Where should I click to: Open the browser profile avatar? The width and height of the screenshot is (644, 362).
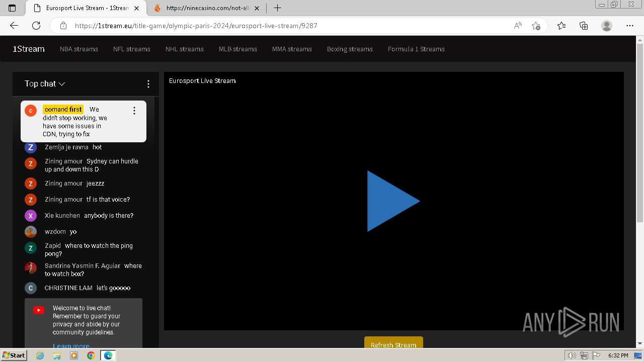607,26
